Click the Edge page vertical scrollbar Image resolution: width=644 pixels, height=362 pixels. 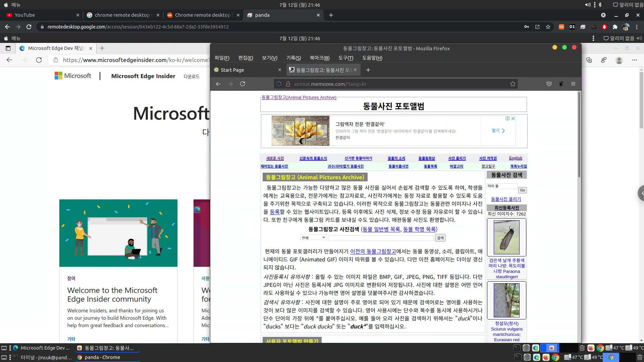641,101
